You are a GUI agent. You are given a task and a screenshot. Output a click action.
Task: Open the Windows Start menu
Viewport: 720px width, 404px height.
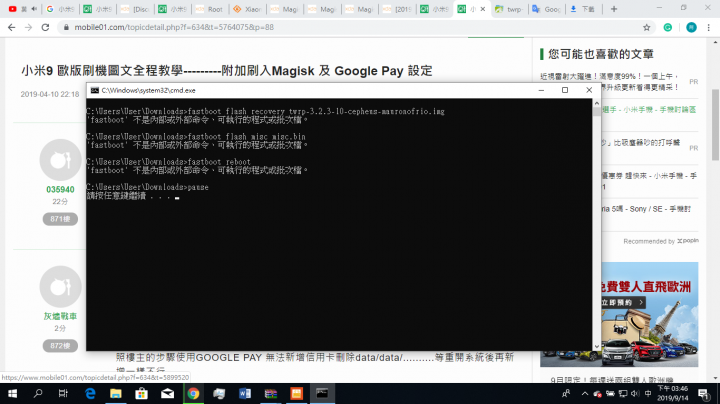[12, 393]
